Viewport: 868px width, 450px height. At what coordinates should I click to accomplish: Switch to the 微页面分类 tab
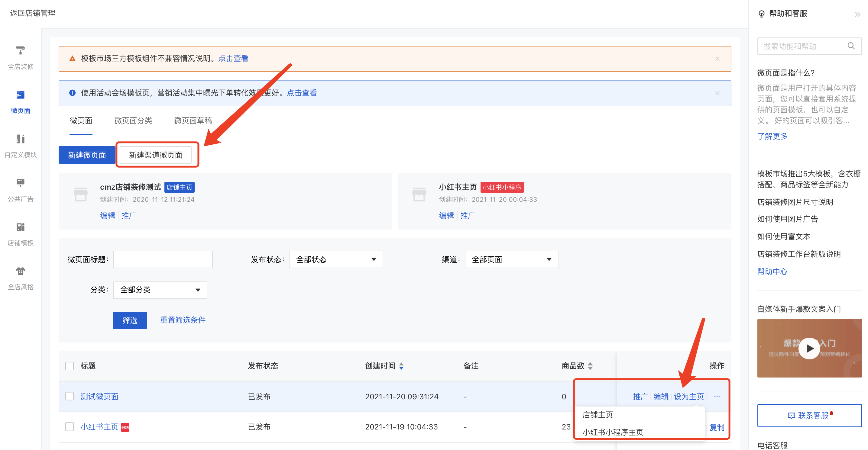133,121
